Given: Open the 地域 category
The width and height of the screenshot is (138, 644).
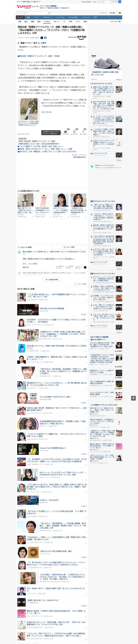Looking at the screenshot, I should click(x=85, y=21).
